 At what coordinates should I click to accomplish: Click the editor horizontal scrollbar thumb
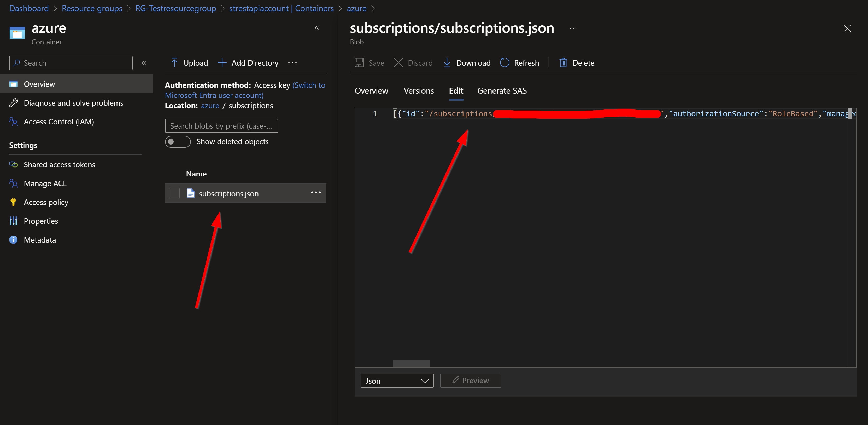(411, 363)
